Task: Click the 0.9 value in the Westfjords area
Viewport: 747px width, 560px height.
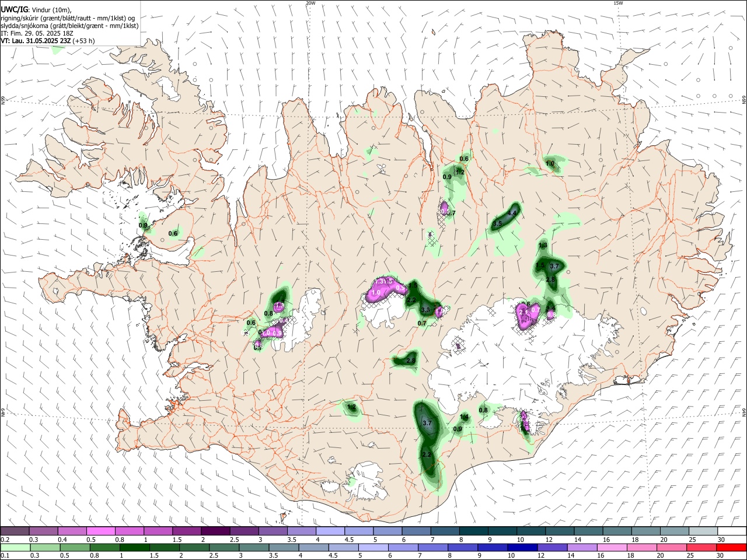Action: [x=143, y=225]
